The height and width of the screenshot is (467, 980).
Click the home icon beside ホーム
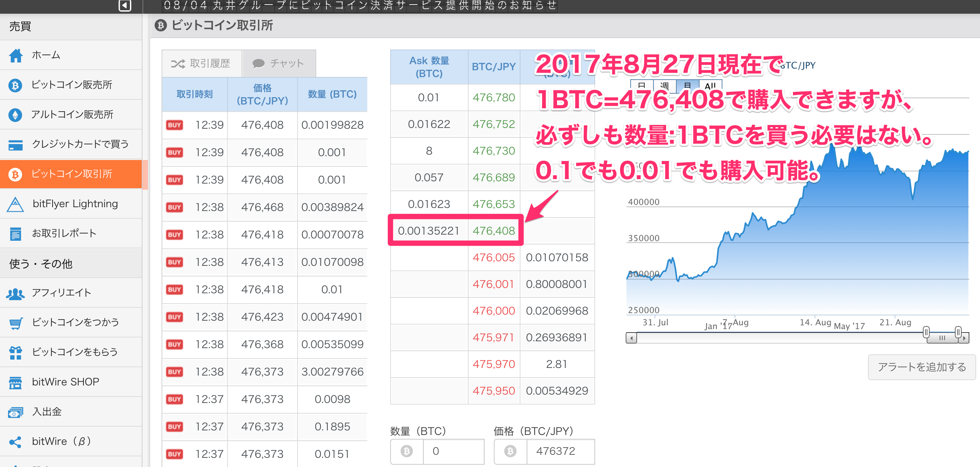click(16, 55)
